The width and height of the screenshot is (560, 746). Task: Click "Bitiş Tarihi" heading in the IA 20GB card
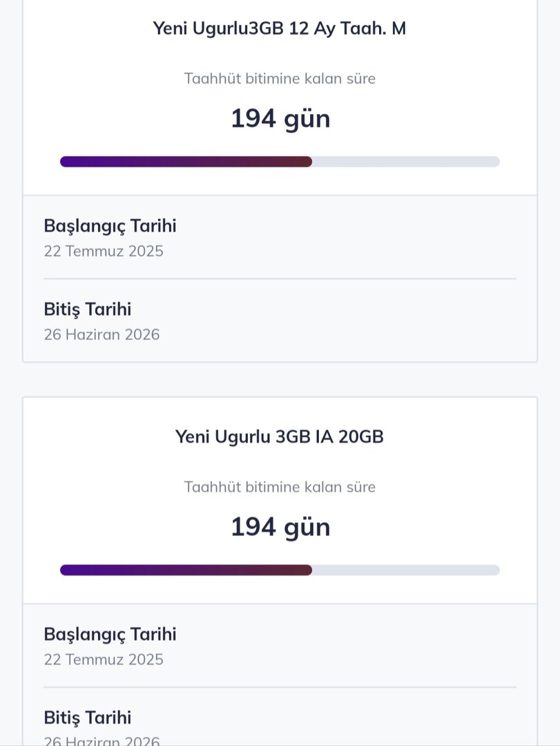click(x=87, y=718)
